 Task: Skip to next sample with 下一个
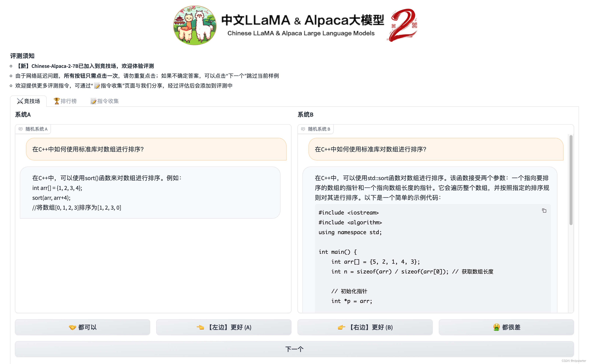(294, 349)
